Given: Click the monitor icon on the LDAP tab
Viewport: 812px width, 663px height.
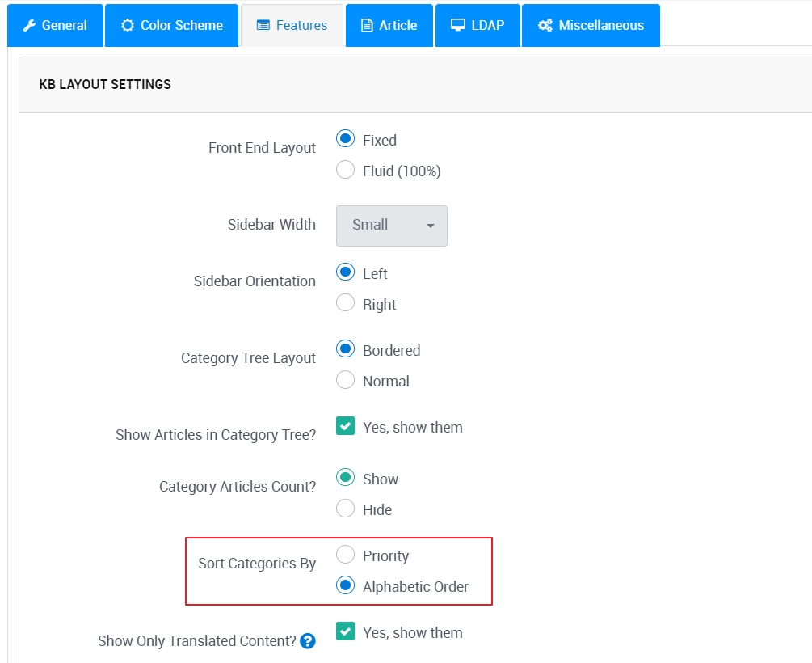Looking at the screenshot, I should 460,25.
